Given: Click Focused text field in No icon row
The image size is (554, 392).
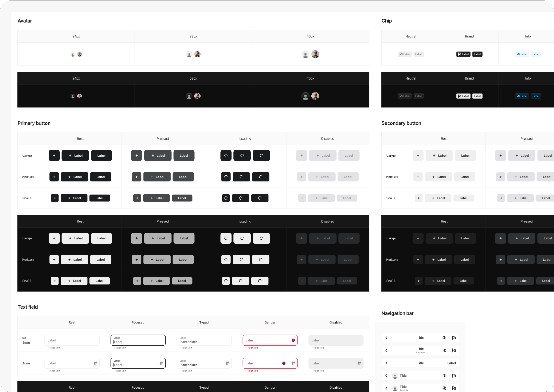Looking at the screenshot, I should tap(138, 340).
